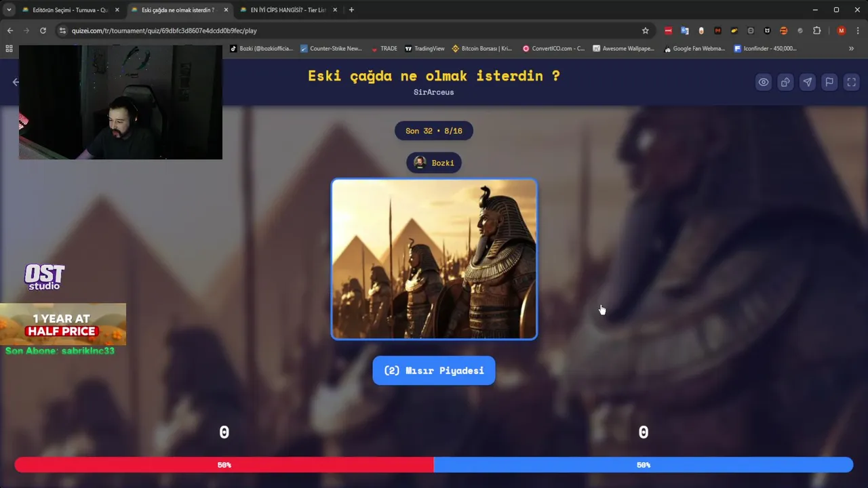The width and height of the screenshot is (868, 488).
Task: Go back using the quiz page left arrow
Action: tap(16, 82)
